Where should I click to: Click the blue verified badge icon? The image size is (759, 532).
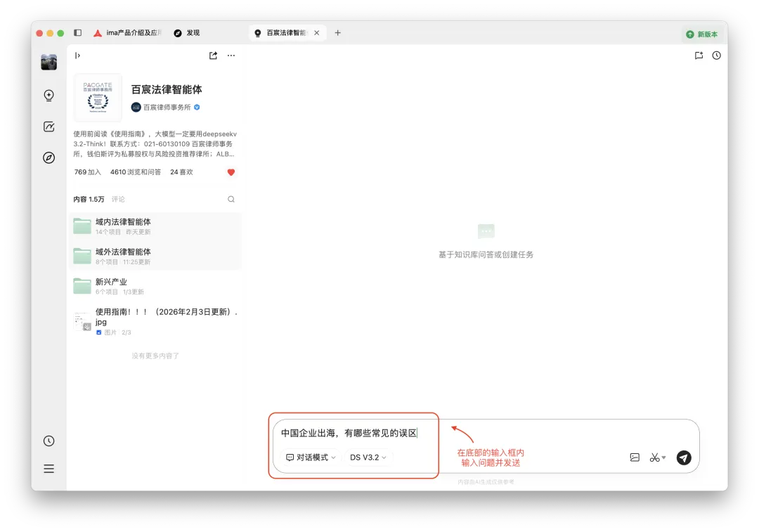point(197,108)
